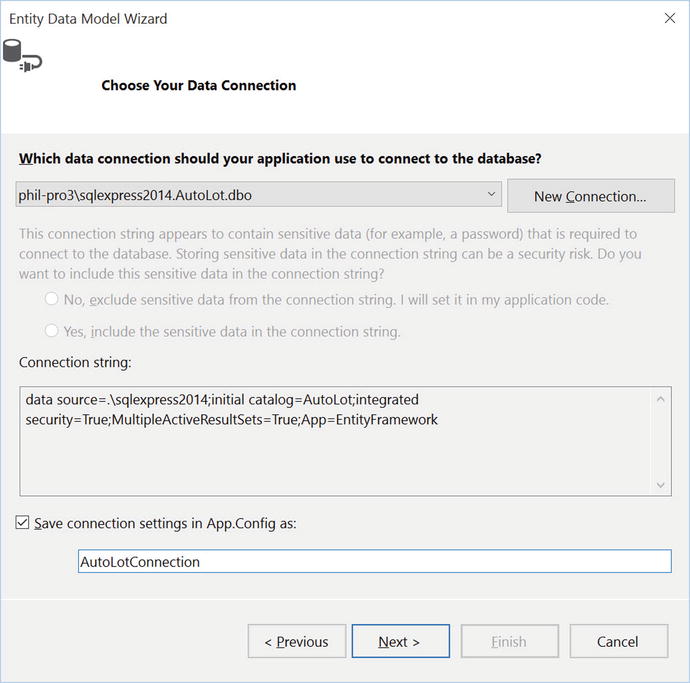Proceed by clicking the Next button

coord(399,642)
